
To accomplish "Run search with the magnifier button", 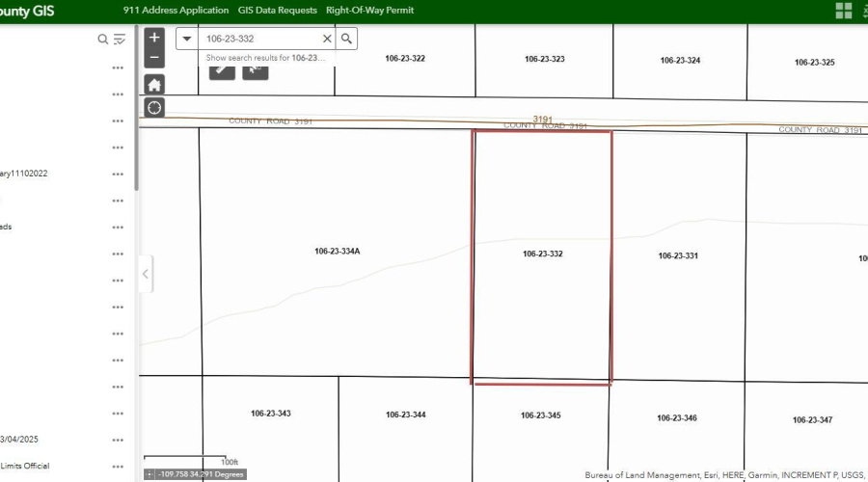I will 347,39.
